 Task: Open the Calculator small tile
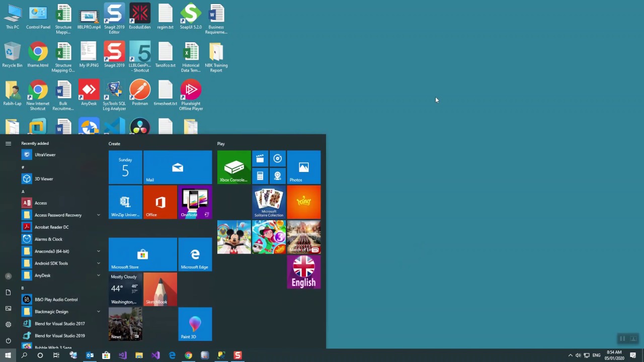260,176
